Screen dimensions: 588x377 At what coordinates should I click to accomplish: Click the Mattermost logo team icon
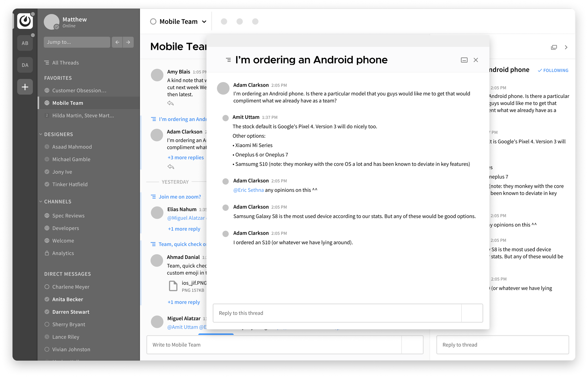(25, 21)
